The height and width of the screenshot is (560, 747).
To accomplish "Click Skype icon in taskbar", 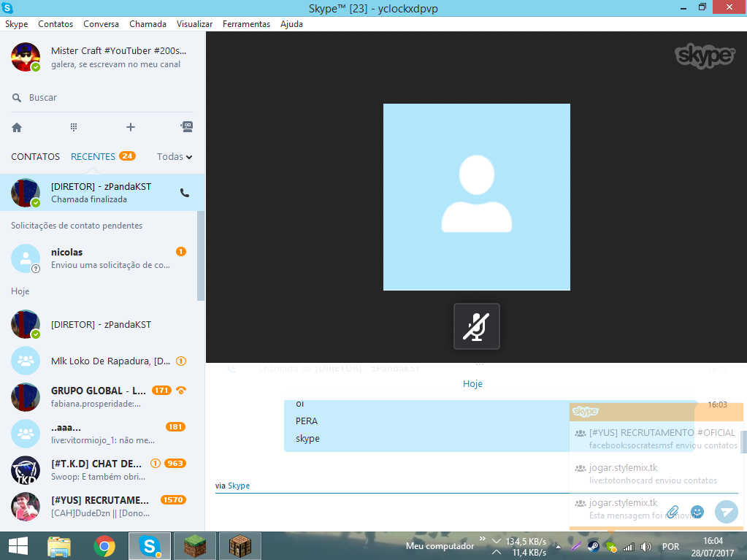I will pyautogui.click(x=150, y=546).
